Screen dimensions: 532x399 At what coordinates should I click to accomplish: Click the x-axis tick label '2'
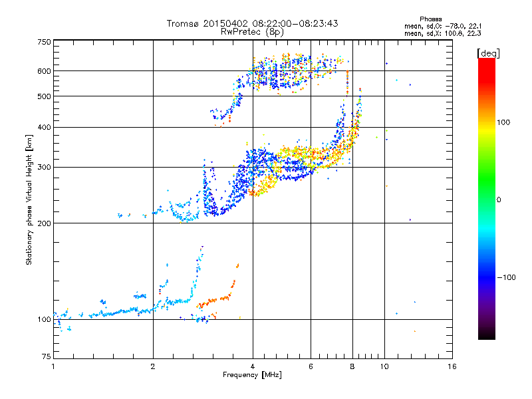tap(153, 366)
